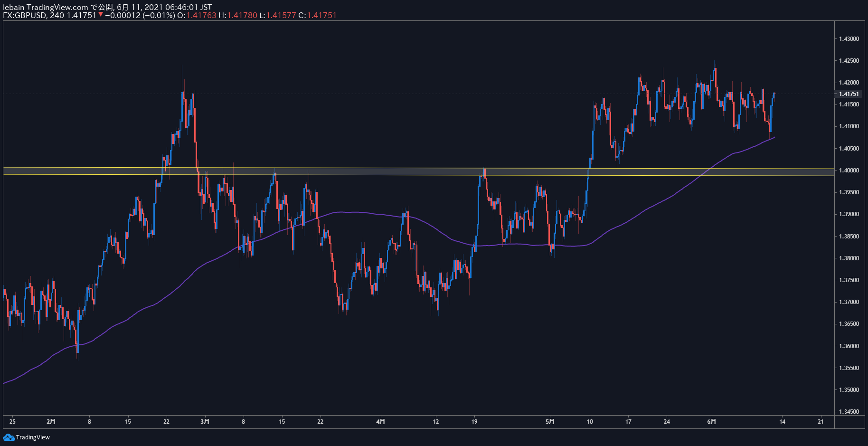Click the current price label 1.41751

pyautogui.click(x=849, y=94)
